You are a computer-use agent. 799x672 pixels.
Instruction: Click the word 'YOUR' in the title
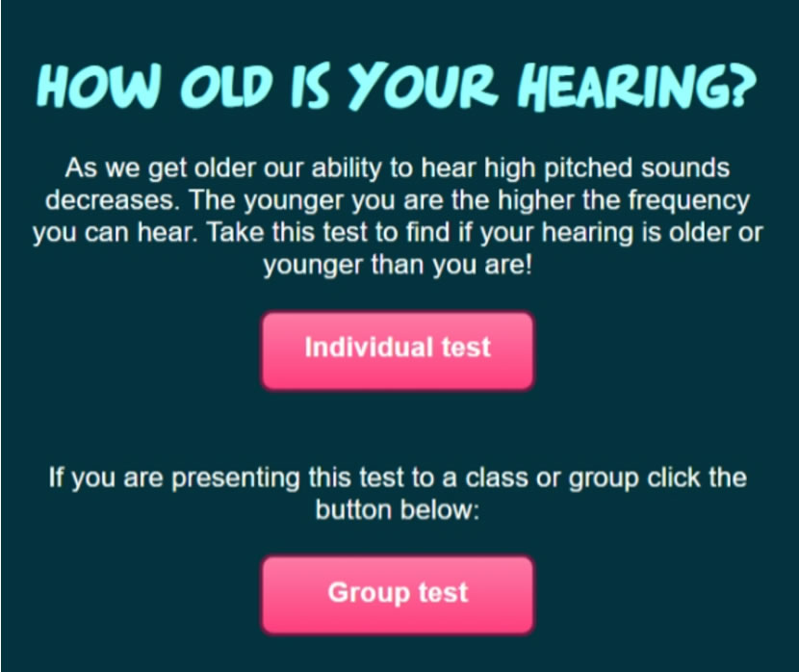423,86
